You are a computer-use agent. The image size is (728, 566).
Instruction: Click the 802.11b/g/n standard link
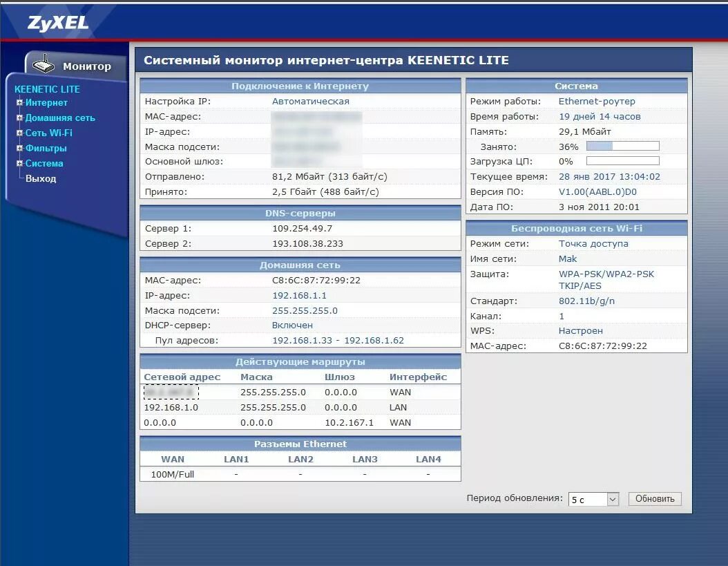click(x=586, y=301)
